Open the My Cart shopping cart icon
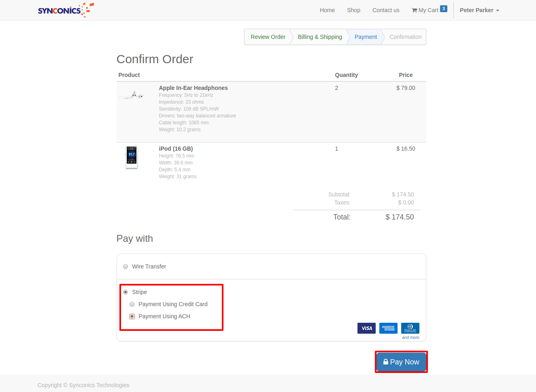This screenshot has height=392, width=536. [415, 11]
